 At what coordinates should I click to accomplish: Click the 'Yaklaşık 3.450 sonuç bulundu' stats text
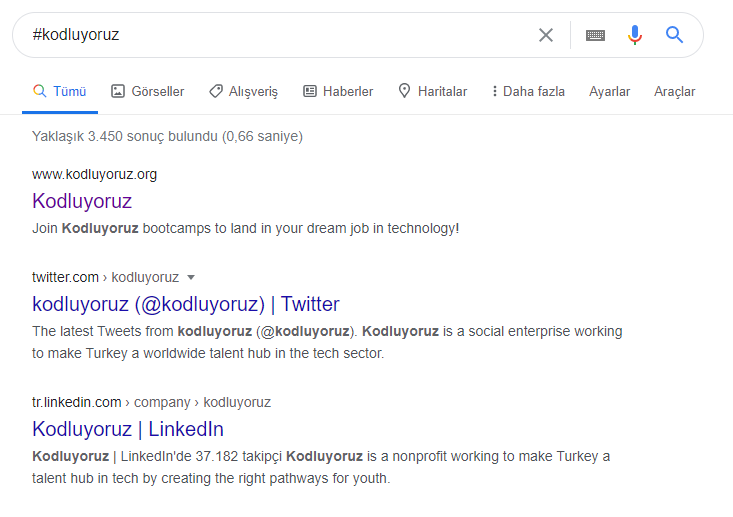tap(167, 136)
